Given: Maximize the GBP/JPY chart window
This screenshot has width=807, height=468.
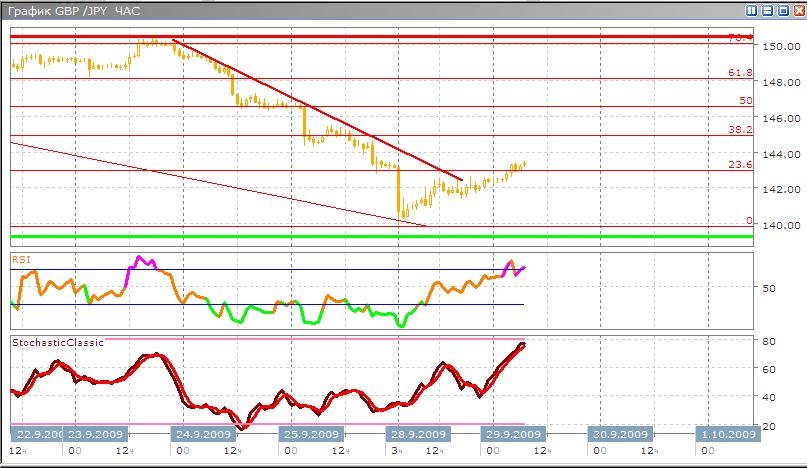Looking at the screenshot, I should tap(781, 11).
